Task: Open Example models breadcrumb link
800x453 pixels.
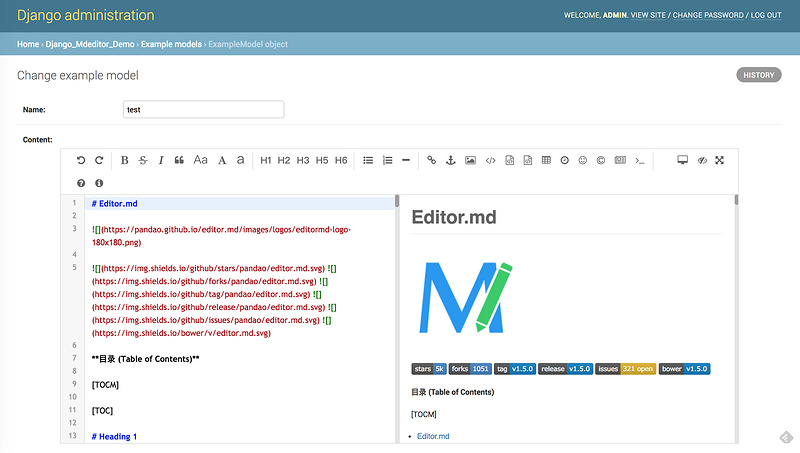Action: pyautogui.click(x=171, y=44)
